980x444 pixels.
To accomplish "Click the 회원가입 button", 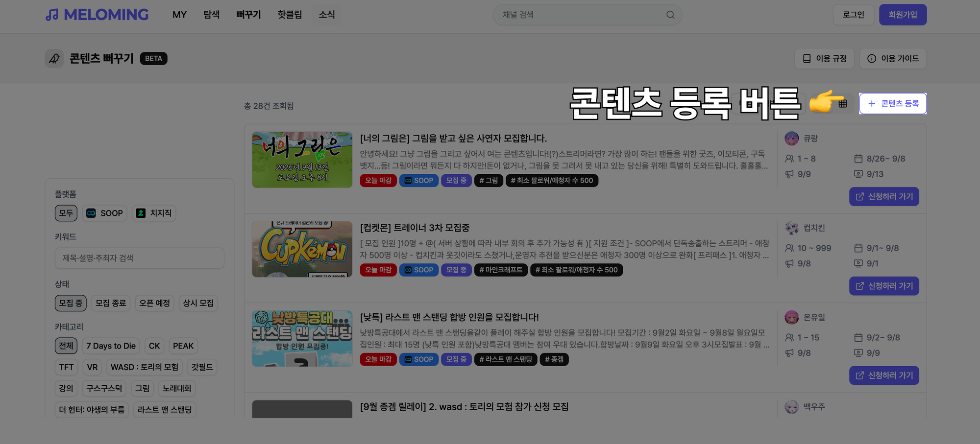I will pos(903,15).
